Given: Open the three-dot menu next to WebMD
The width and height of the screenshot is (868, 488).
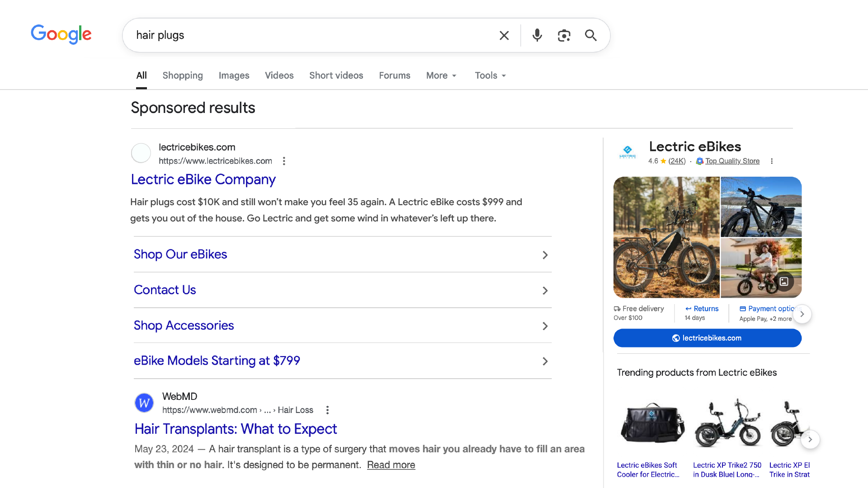Looking at the screenshot, I should pyautogui.click(x=327, y=410).
